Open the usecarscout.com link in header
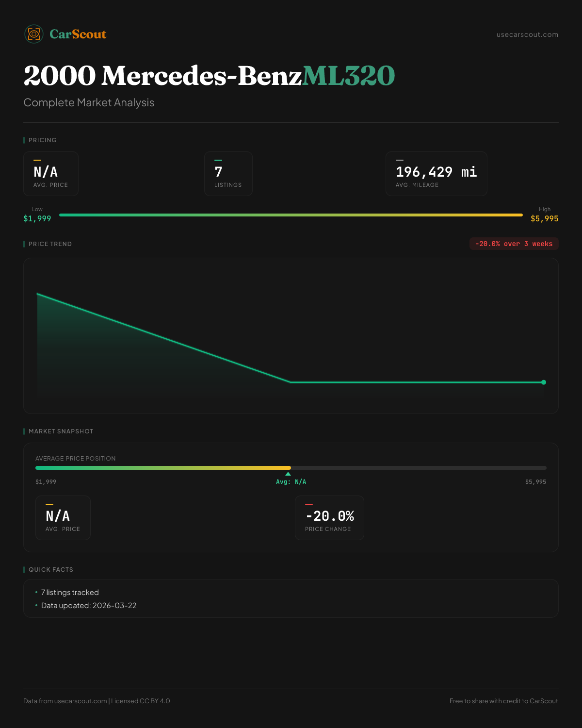 click(527, 34)
